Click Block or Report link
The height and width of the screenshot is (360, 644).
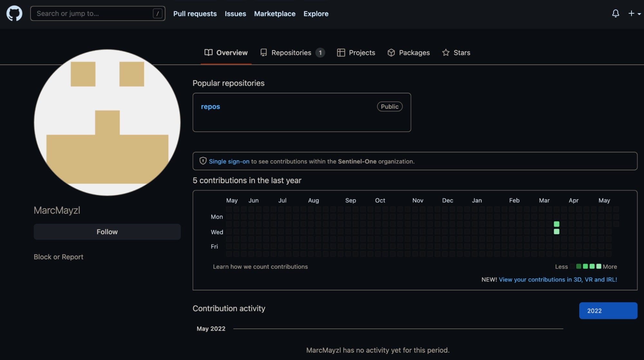coord(58,257)
